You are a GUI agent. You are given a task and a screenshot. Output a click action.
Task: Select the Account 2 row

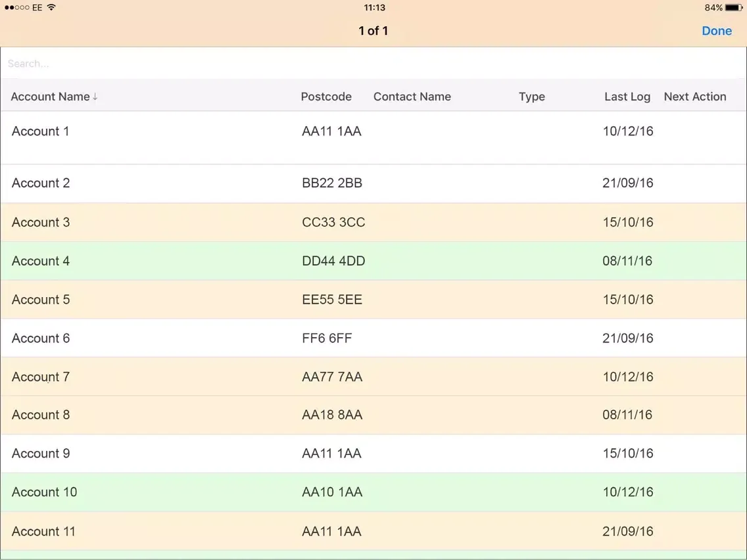pyautogui.click(x=41, y=183)
